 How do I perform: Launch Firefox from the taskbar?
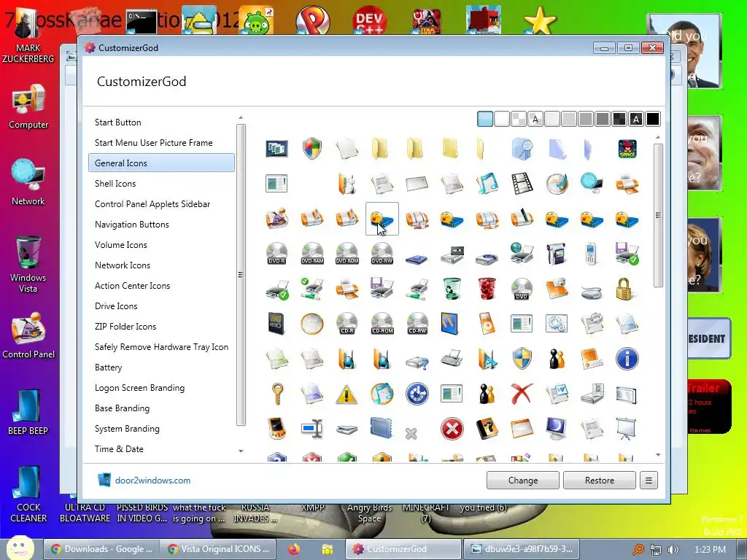click(294, 549)
